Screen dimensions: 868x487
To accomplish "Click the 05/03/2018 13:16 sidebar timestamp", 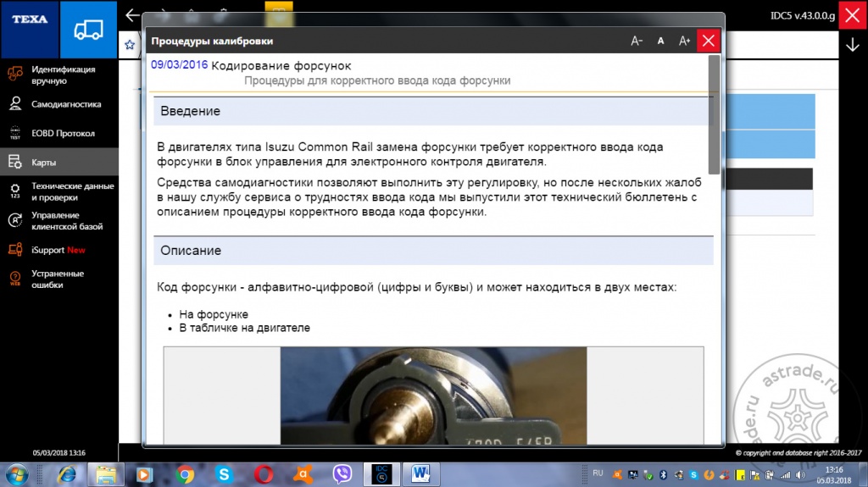I will pos(58,452).
